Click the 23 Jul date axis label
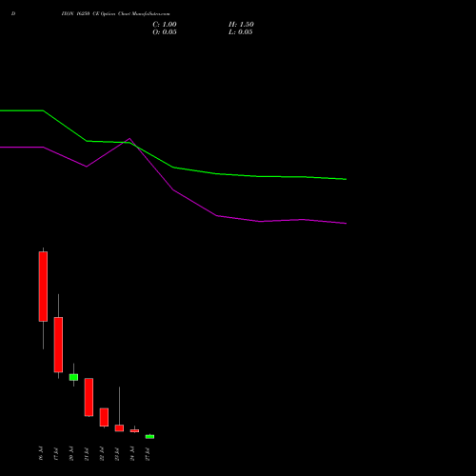Image resolution: width=476 pixels, height=476 pixels. [117, 453]
